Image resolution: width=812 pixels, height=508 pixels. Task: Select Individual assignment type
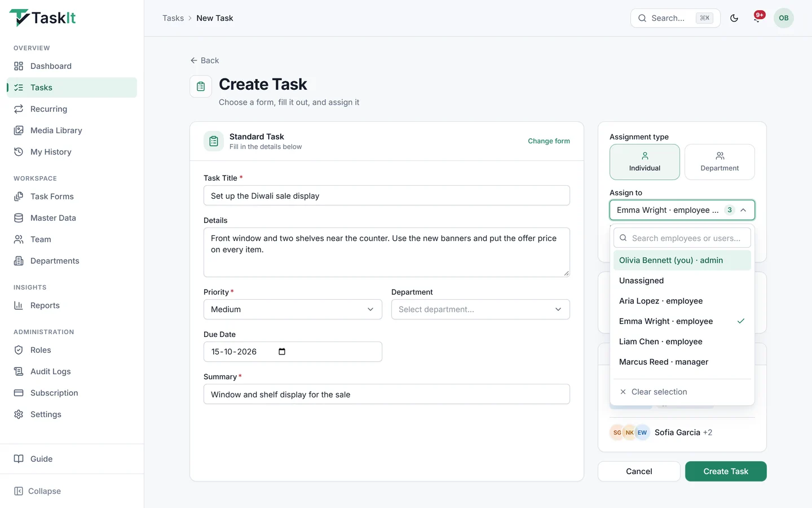click(645, 162)
